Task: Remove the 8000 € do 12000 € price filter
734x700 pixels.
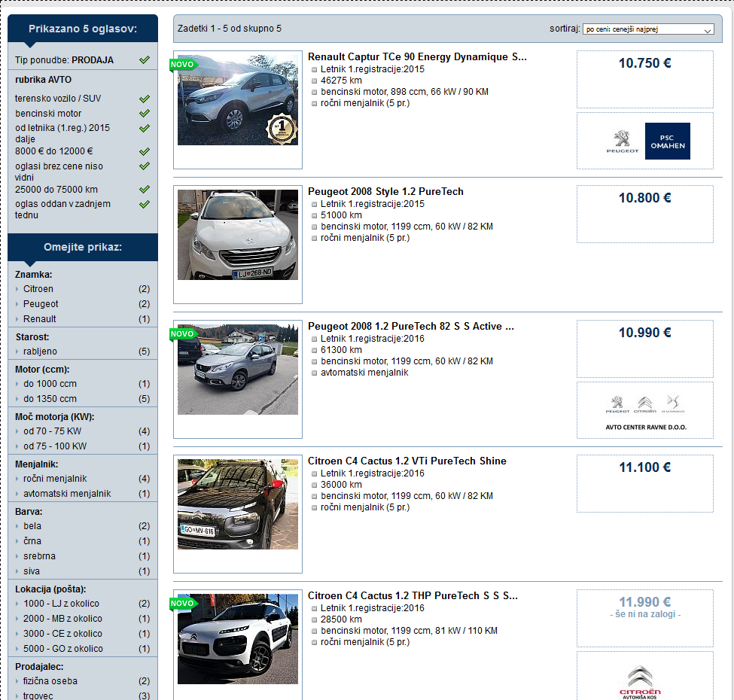Action: click(x=145, y=151)
